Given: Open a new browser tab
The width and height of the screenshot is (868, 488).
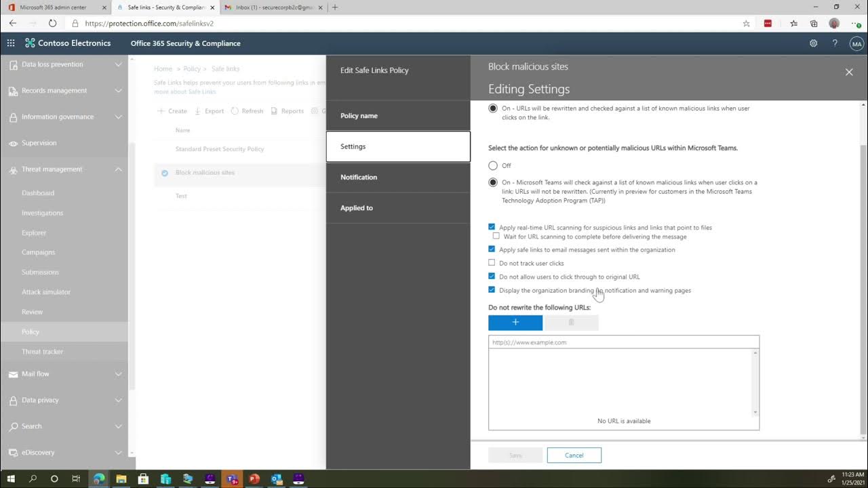Looking at the screenshot, I should tap(335, 7).
